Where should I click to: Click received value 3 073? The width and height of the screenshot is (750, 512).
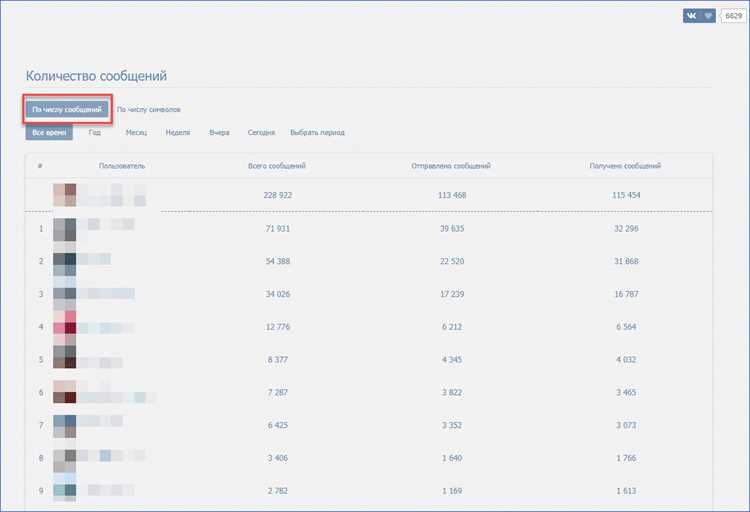click(626, 425)
